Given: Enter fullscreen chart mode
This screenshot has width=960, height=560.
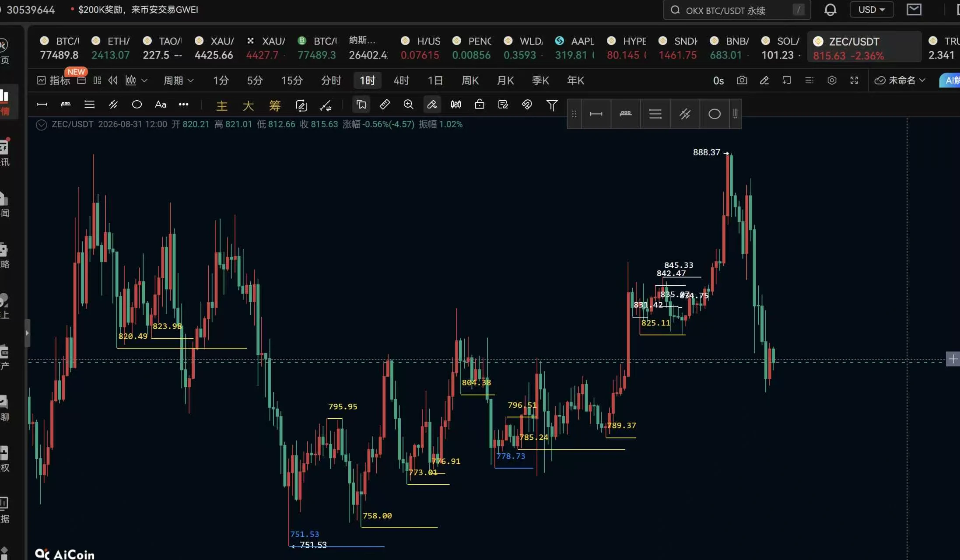Looking at the screenshot, I should (854, 80).
